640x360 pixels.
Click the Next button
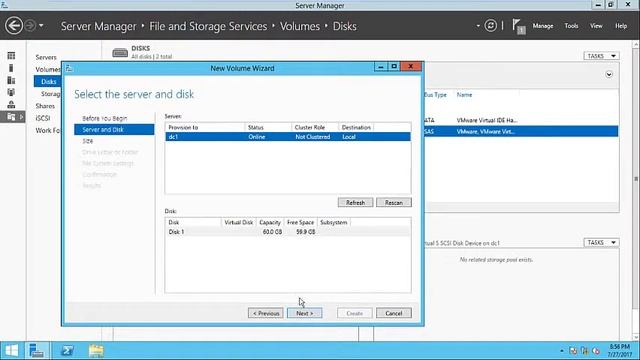click(x=304, y=313)
